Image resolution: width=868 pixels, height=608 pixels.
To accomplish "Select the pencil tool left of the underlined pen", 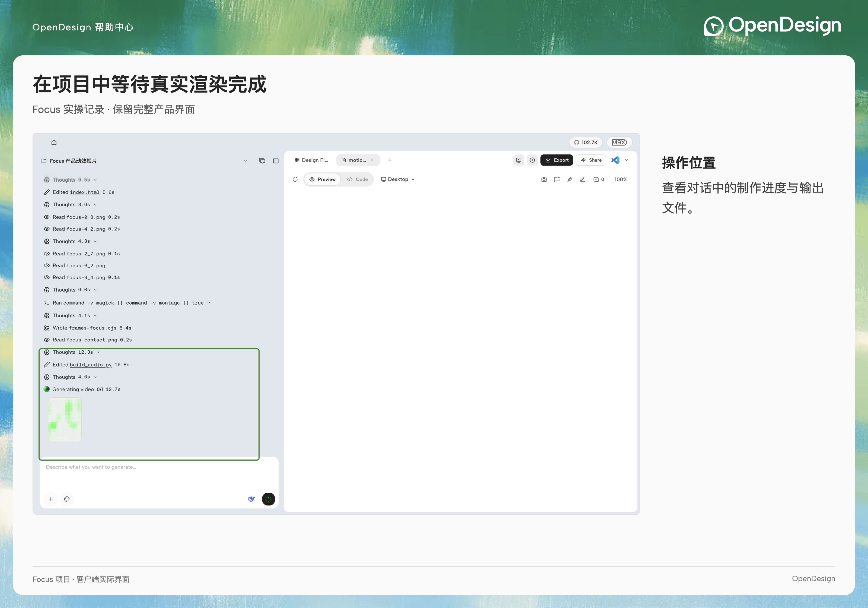I will pyautogui.click(x=570, y=179).
